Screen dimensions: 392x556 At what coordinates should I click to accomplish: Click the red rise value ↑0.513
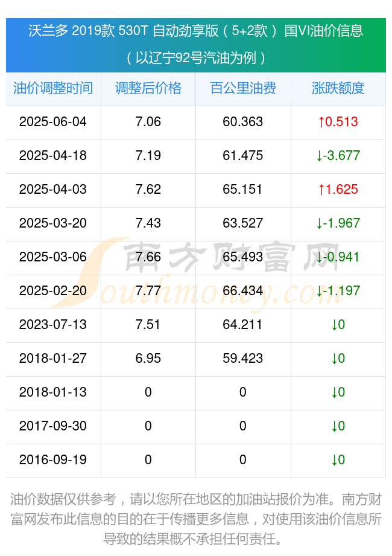click(338, 121)
